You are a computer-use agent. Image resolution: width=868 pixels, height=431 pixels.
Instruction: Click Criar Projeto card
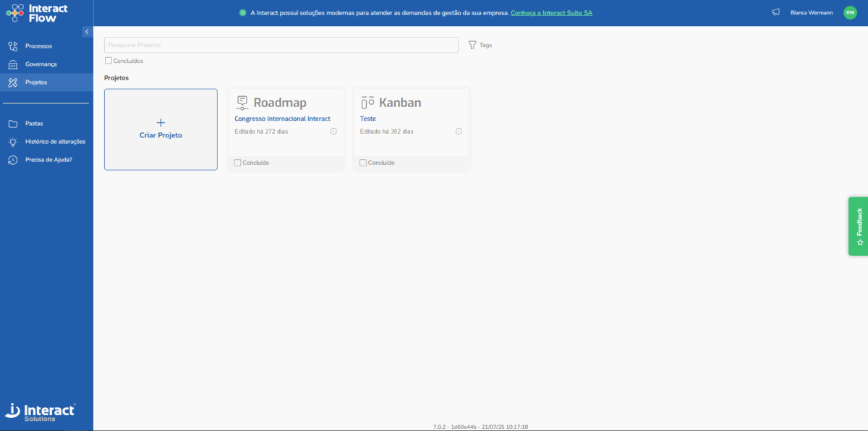pyautogui.click(x=161, y=129)
